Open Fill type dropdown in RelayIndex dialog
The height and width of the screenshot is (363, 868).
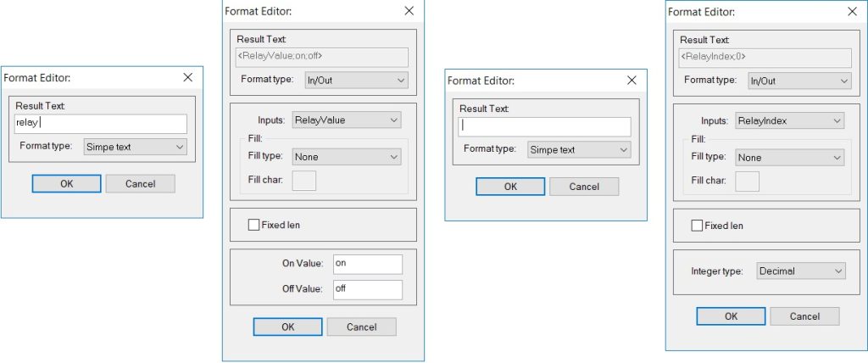(x=789, y=158)
